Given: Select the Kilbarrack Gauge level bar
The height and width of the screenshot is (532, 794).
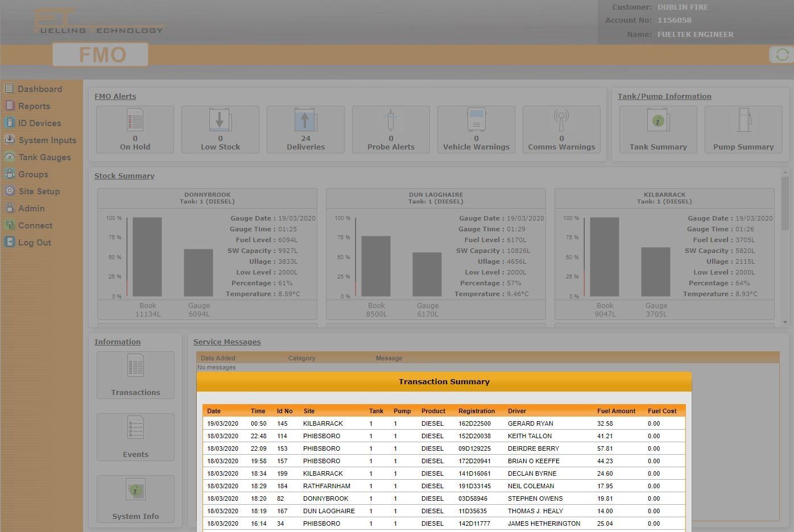Looking at the screenshot, I should point(656,272).
